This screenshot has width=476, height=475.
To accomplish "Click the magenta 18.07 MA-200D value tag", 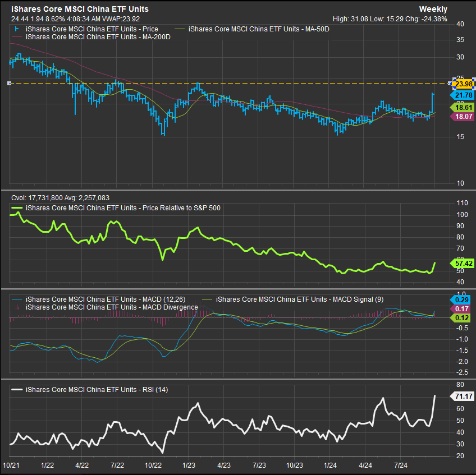I will (462, 117).
